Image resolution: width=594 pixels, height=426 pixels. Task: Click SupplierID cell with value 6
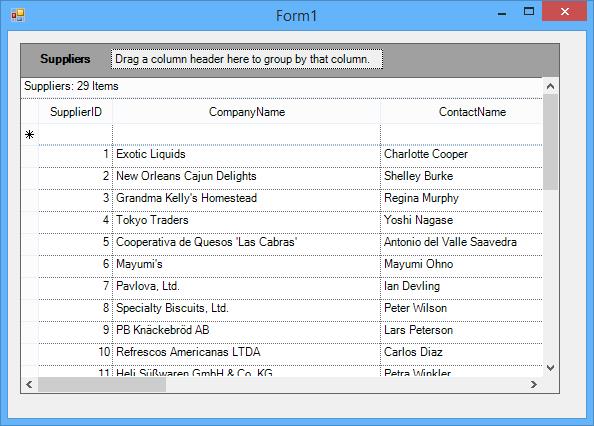(x=76, y=266)
